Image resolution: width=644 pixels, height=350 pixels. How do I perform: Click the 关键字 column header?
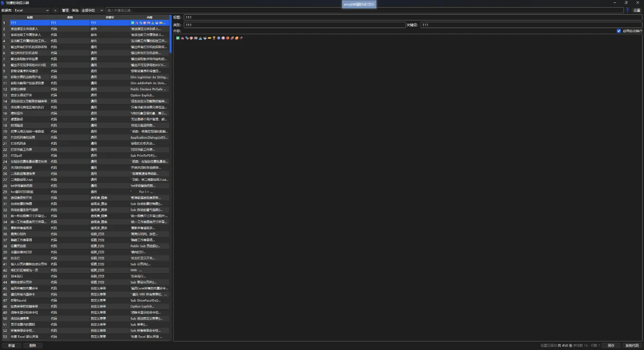[x=110, y=17]
